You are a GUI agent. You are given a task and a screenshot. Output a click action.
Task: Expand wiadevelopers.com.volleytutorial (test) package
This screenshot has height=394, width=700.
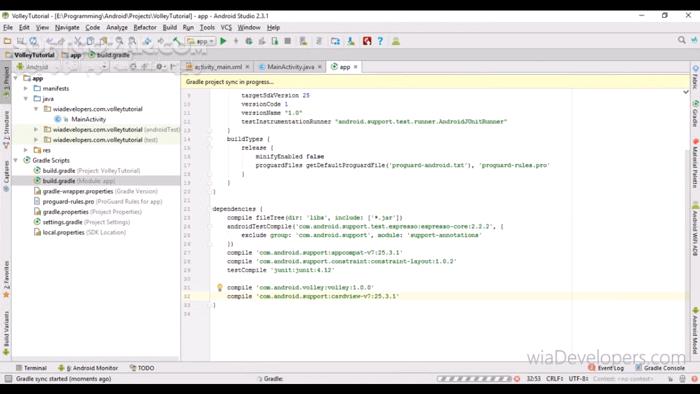pyautogui.click(x=36, y=140)
